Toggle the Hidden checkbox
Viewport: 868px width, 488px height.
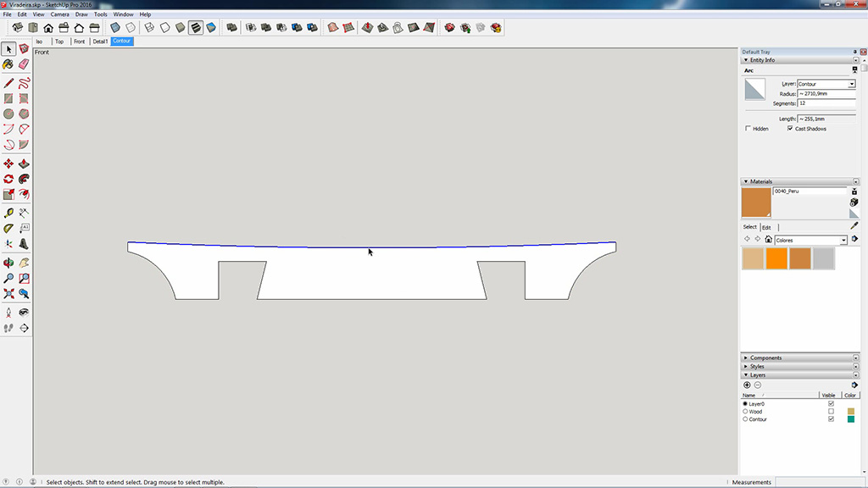(748, 129)
